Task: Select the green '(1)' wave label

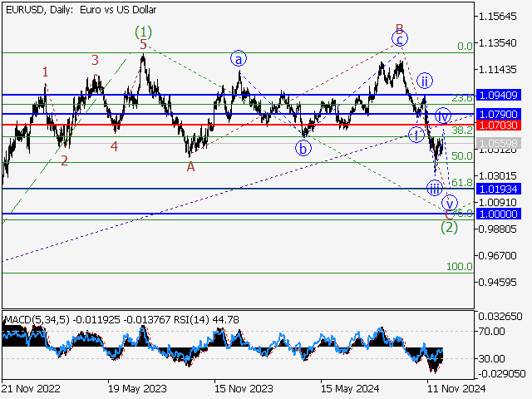Action: tap(144, 32)
